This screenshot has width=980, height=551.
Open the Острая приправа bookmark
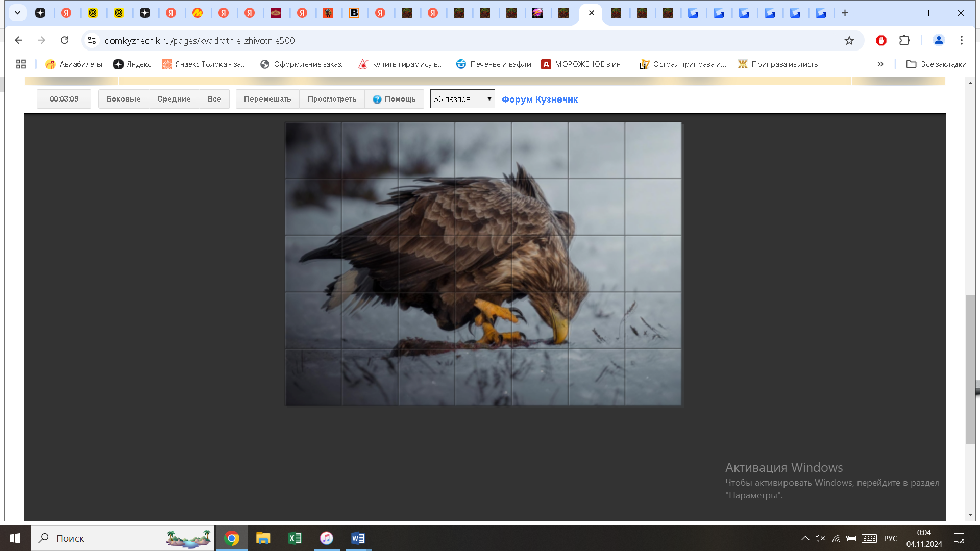(683, 64)
